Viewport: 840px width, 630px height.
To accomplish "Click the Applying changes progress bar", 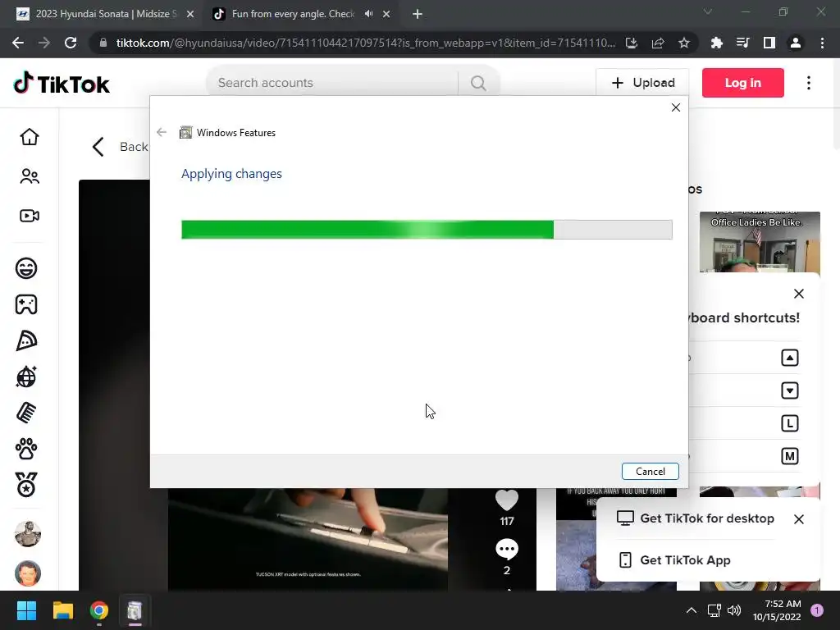I will (x=427, y=230).
